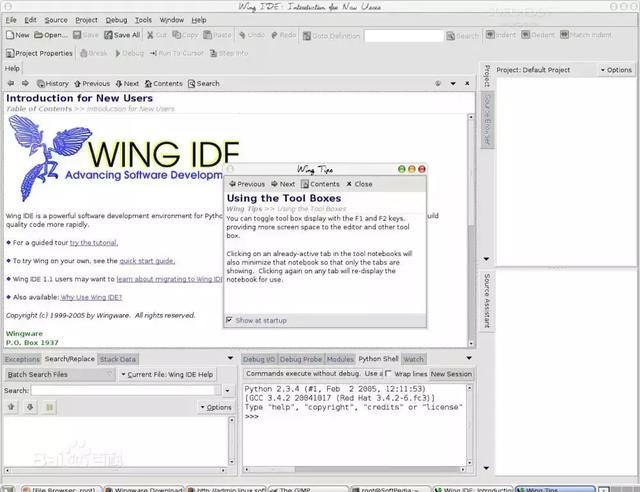Open the File menu
Screen dimensions: 640x492
pyautogui.click(x=11, y=20)
